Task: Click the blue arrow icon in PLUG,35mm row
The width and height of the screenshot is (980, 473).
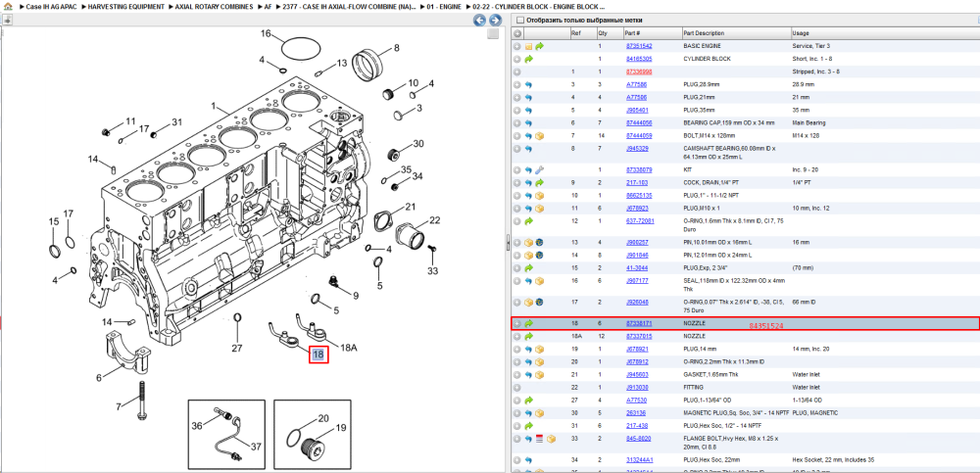Action: coord(529,110)
